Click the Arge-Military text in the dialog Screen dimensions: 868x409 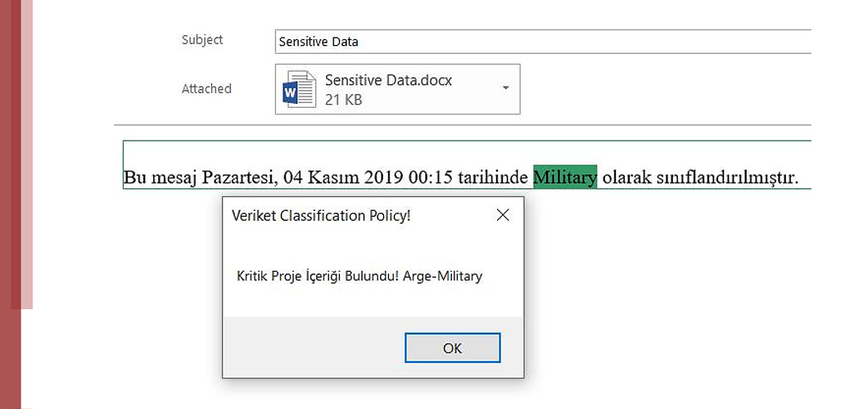442,276
